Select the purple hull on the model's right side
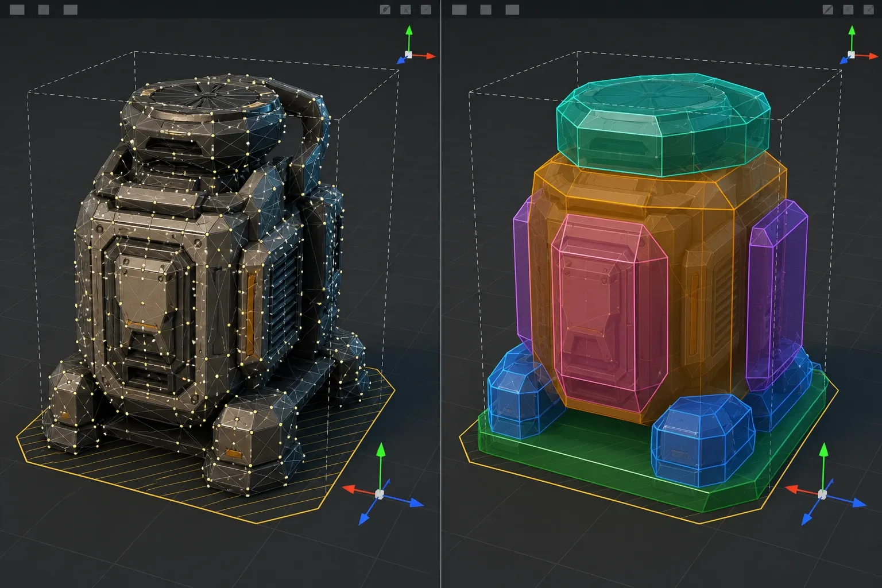Screen dimensions: 882x588 coord(778,296)
